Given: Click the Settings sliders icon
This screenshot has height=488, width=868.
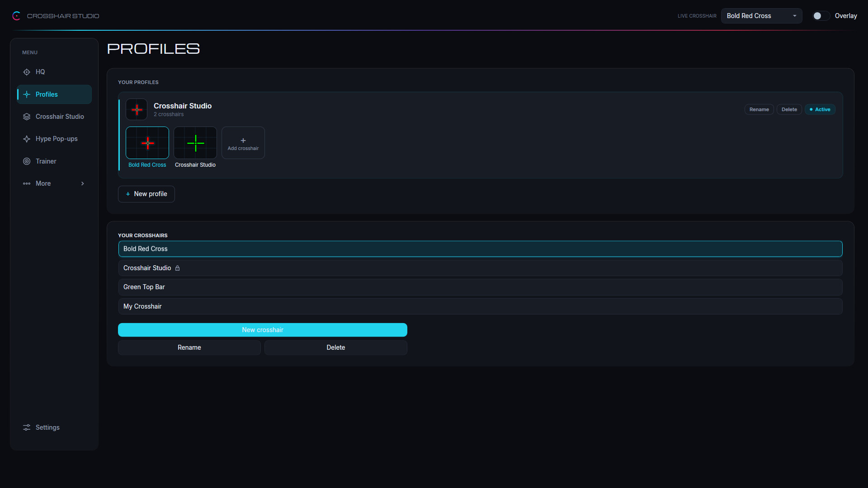Looking at the screenshot, I should click(27, 427).
